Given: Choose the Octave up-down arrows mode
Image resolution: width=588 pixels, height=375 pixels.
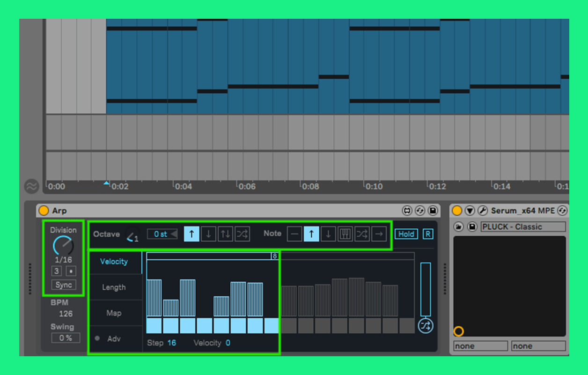Looking at the screenshot, I should pos(225,234).
